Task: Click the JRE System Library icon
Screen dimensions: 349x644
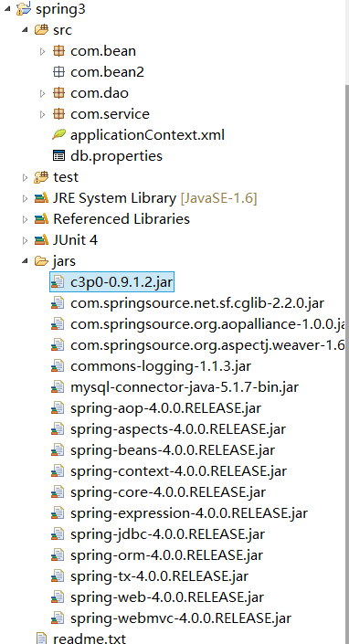Action: pos(41,198)
